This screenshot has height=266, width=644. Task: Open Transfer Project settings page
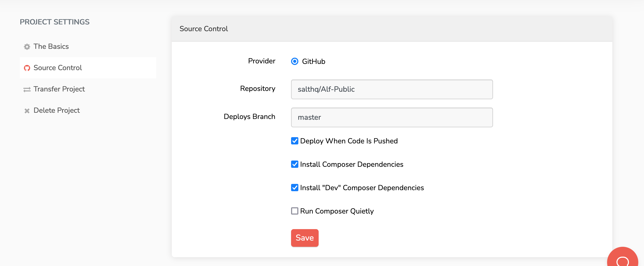[59, 89]
